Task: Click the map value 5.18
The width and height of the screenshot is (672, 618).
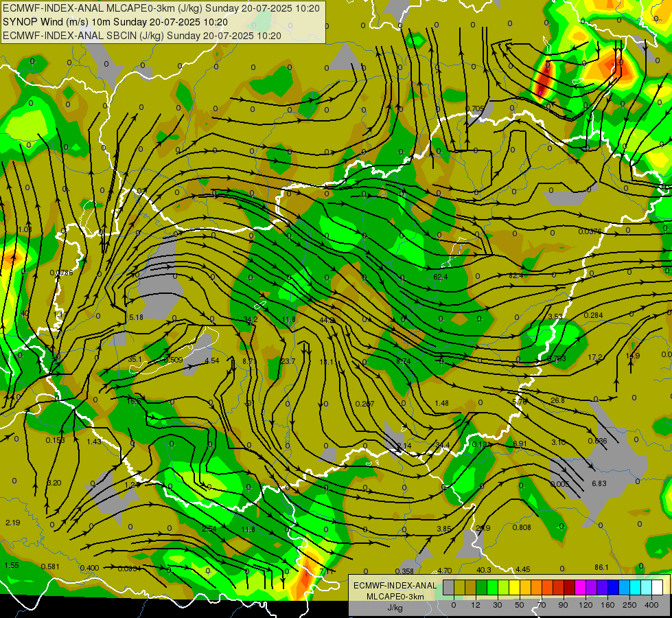Action: click(x=136, y=317)
